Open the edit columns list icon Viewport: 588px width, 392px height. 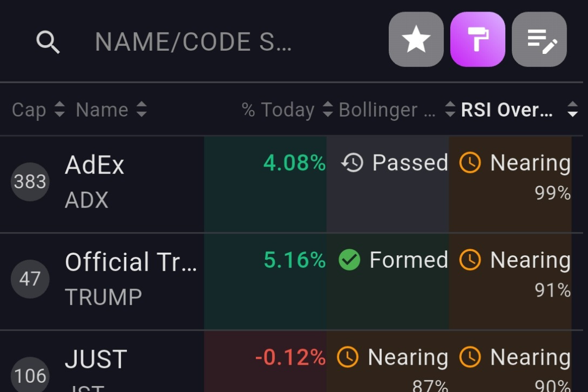540,40
